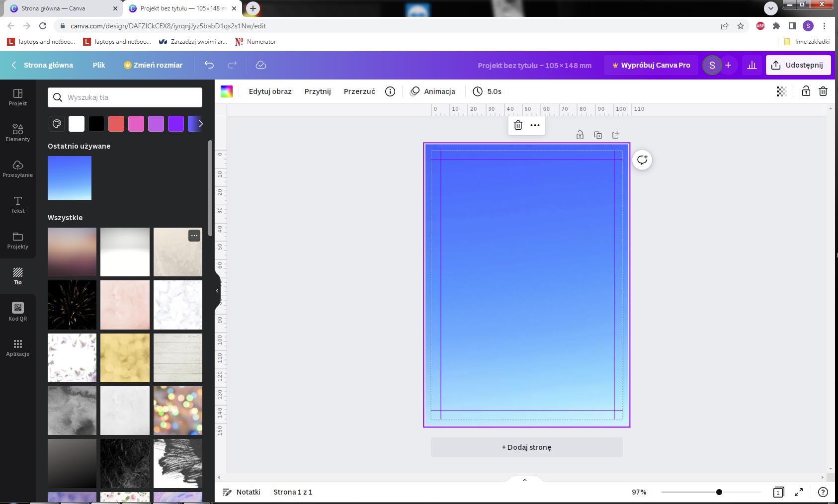The image size is (838, 504).
Task: Open the transparency checkerboard control
Action: coord(781,91)
